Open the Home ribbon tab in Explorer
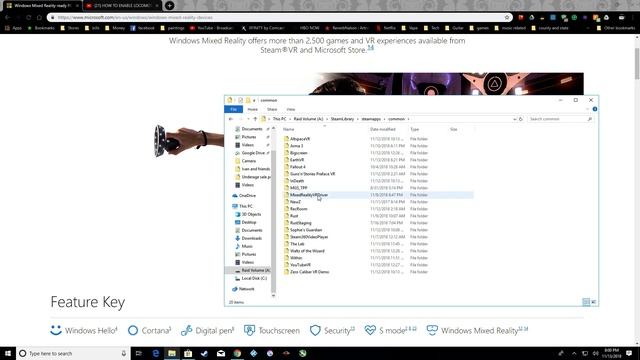The width and height of the screenshot is (640, 360). coord(253,109)
